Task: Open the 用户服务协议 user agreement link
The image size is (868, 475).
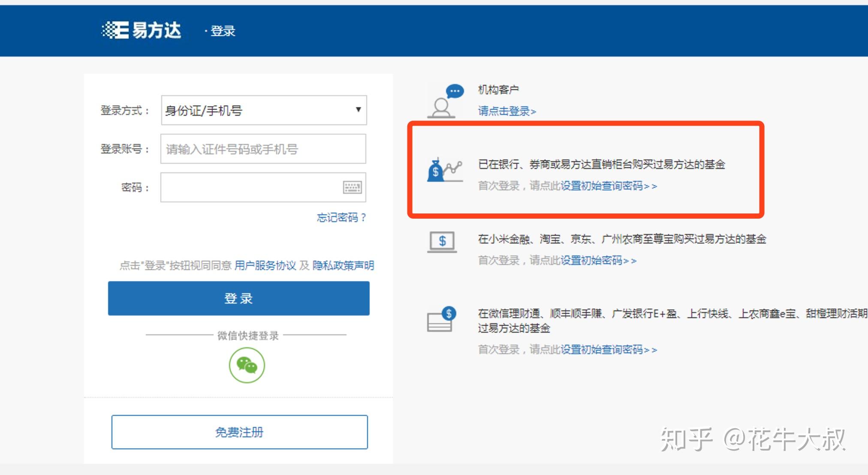Action: (x=265, y=266)
